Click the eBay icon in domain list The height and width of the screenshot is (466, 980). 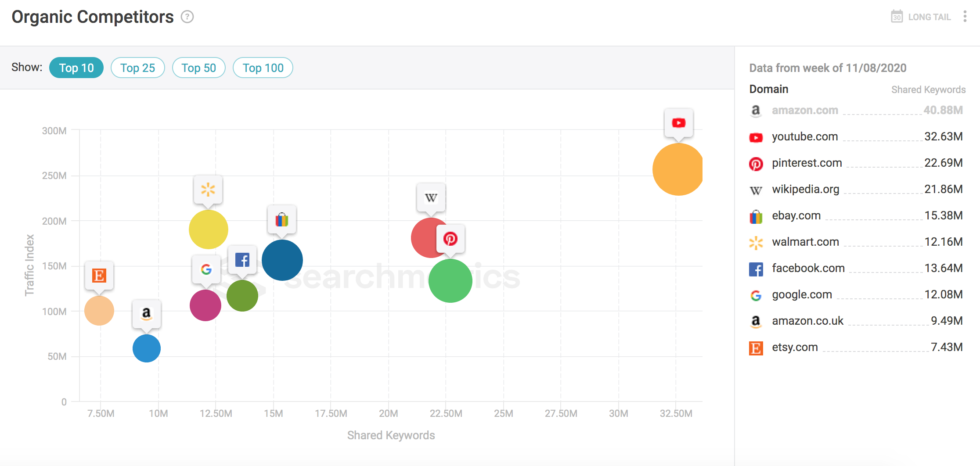pyautogui.click(x=756, y=216)
